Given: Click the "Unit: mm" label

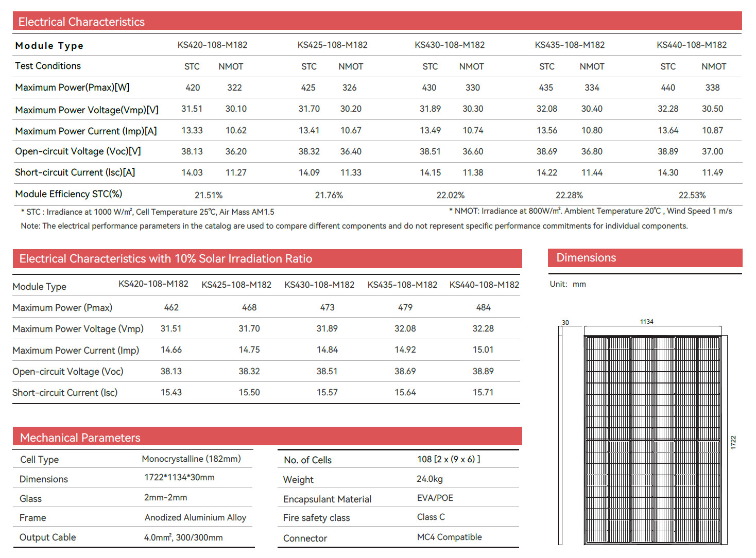Looking at the screenshot, I should 568,284.
